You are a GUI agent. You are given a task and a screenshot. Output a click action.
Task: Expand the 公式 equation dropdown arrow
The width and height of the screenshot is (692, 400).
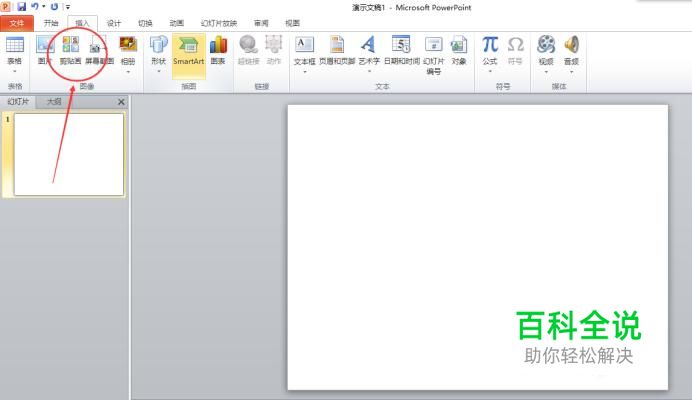(x=490, y=72)
